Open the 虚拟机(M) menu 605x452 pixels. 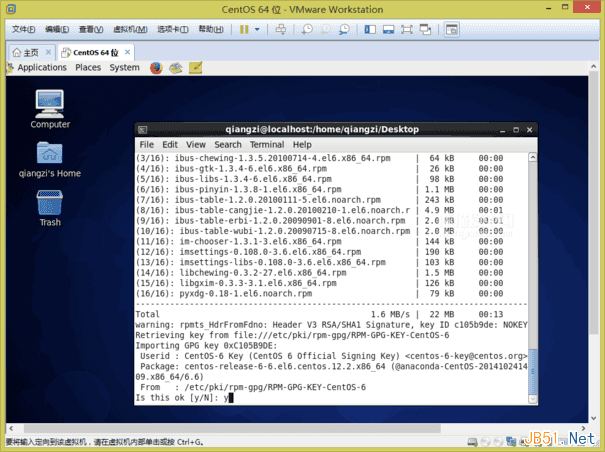pos(130,29)
